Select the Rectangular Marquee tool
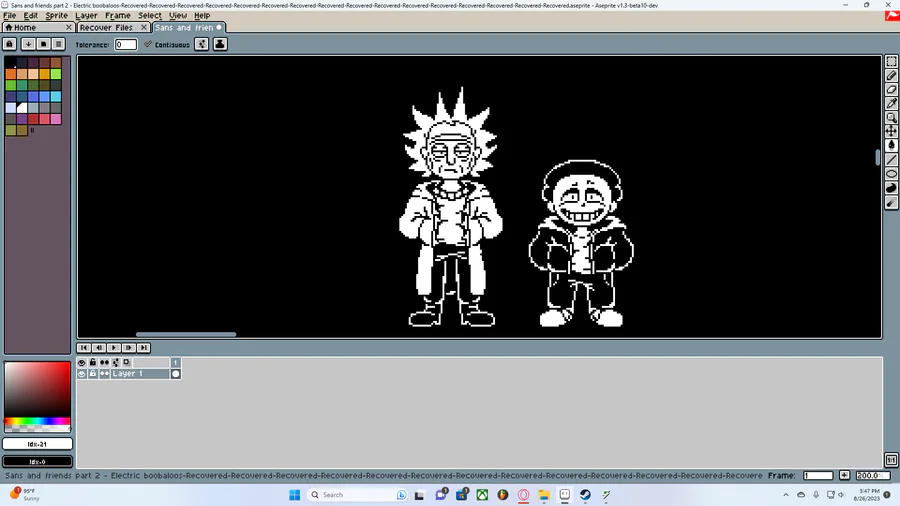Screen dimensions: 900x506 891,61
